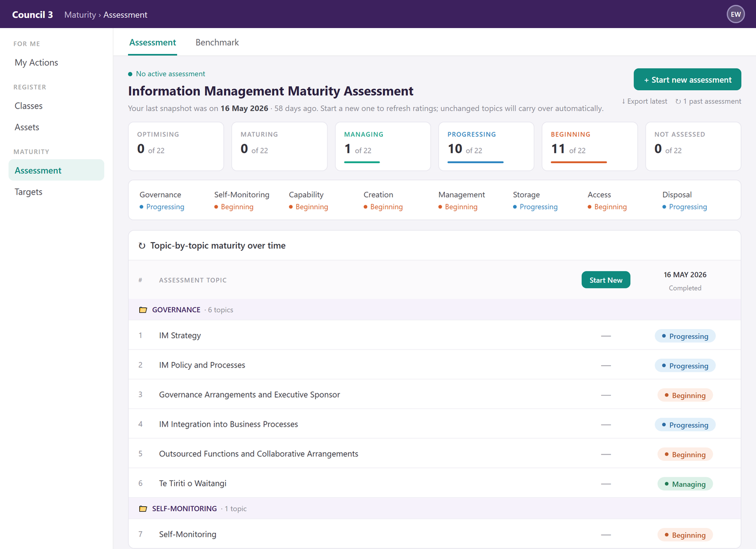Click Start new assessment button

(x=687, y=79)
